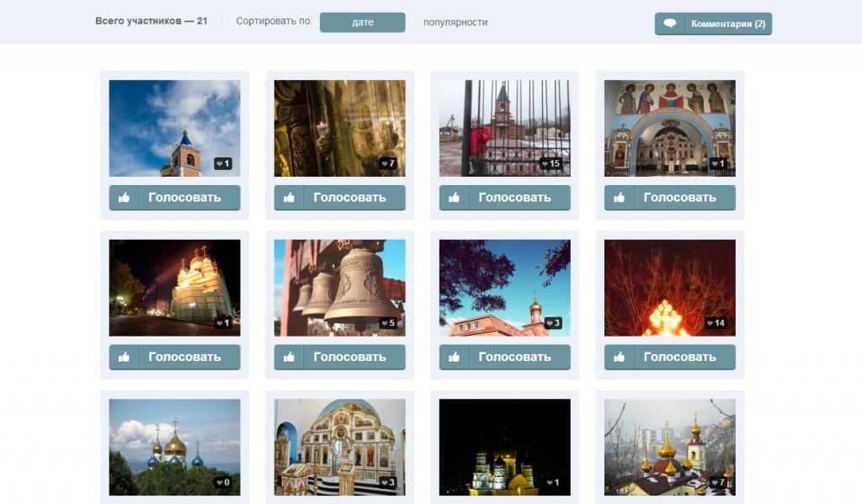This screenshot has width=862, height=504.
Task: Click the heart count badge showing 15
Action: tap(551, 164)
